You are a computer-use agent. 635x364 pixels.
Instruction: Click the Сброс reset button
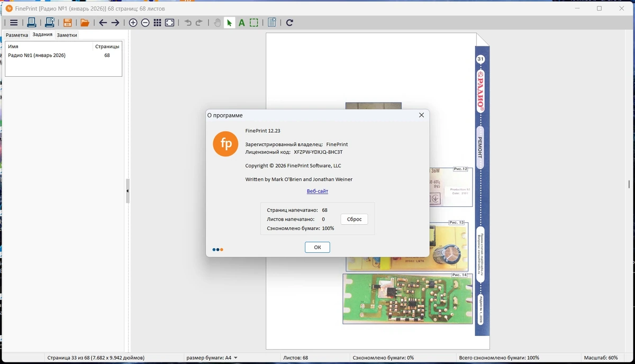(x=354, y=219)
